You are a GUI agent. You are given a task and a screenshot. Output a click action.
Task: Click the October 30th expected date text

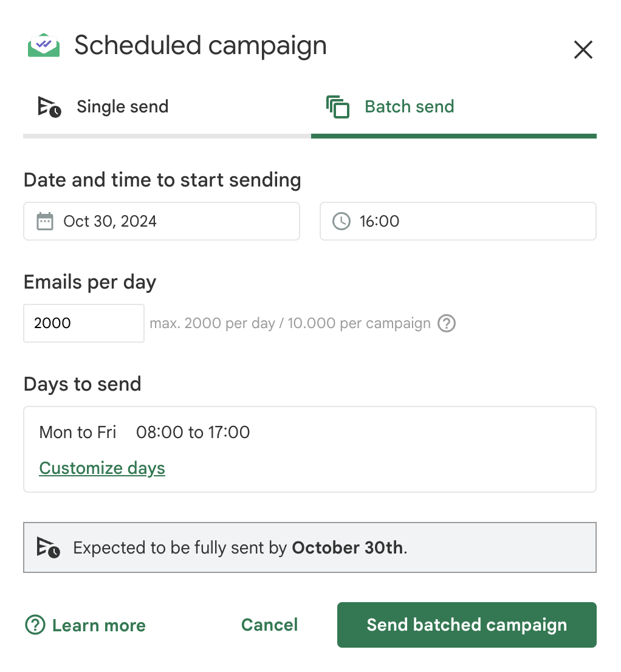347,547
